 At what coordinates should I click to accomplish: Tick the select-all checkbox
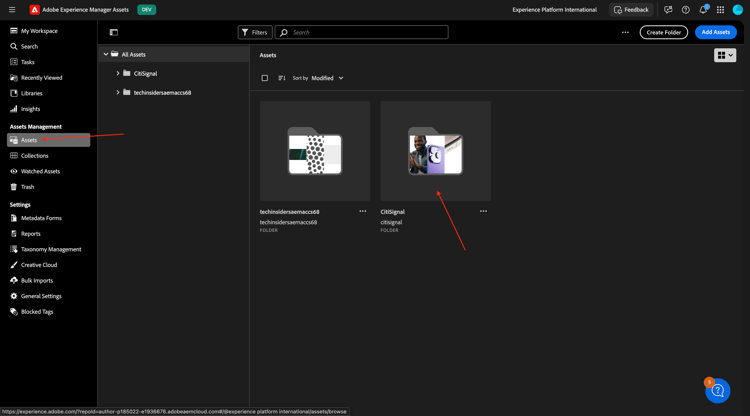pyautogui.click(x=265, y=78)
